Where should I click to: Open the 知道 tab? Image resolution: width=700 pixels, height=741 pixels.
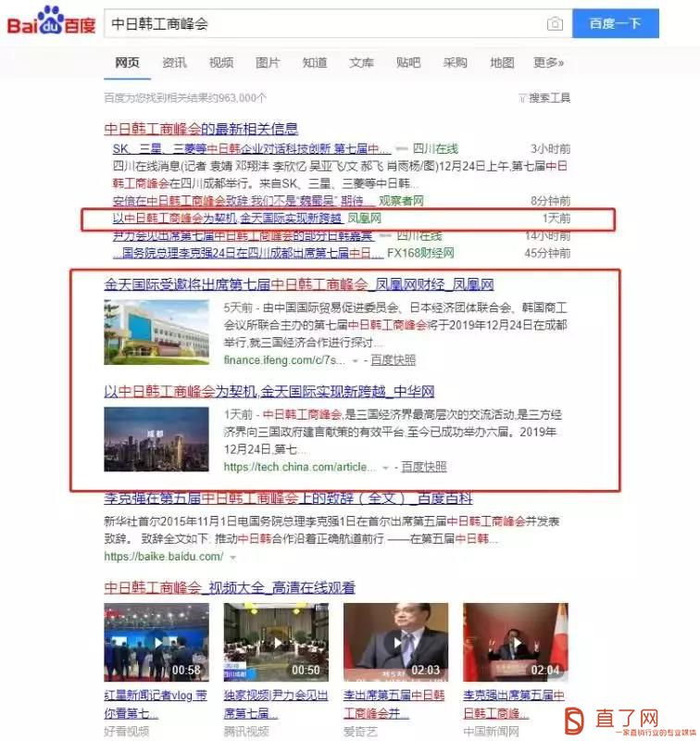click(x=315, y=62)
